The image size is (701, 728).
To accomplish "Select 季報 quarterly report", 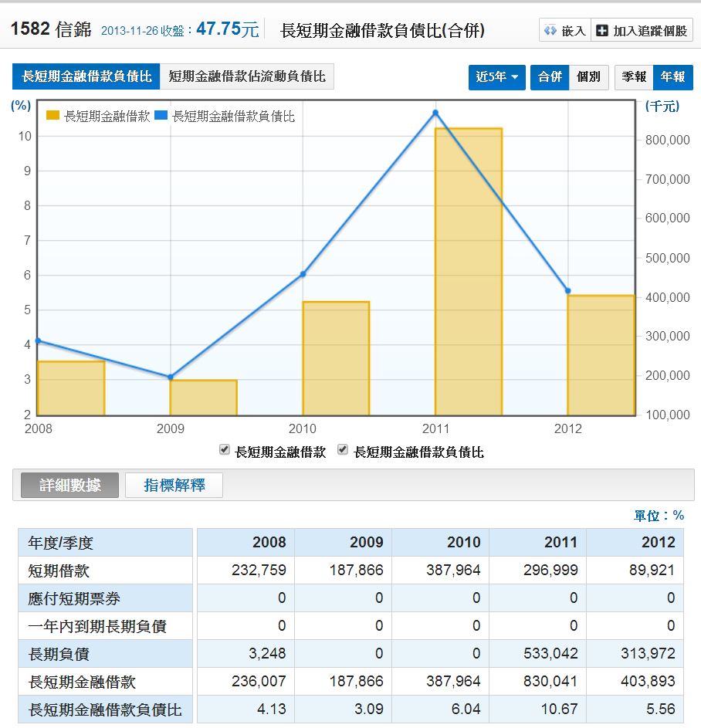I will tap(634, 77).
